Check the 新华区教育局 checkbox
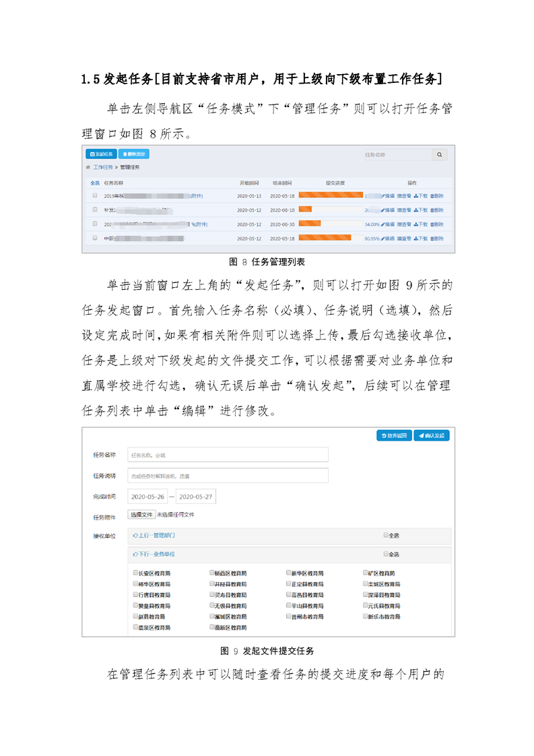534x756 pixels. (x=288, y=573)
